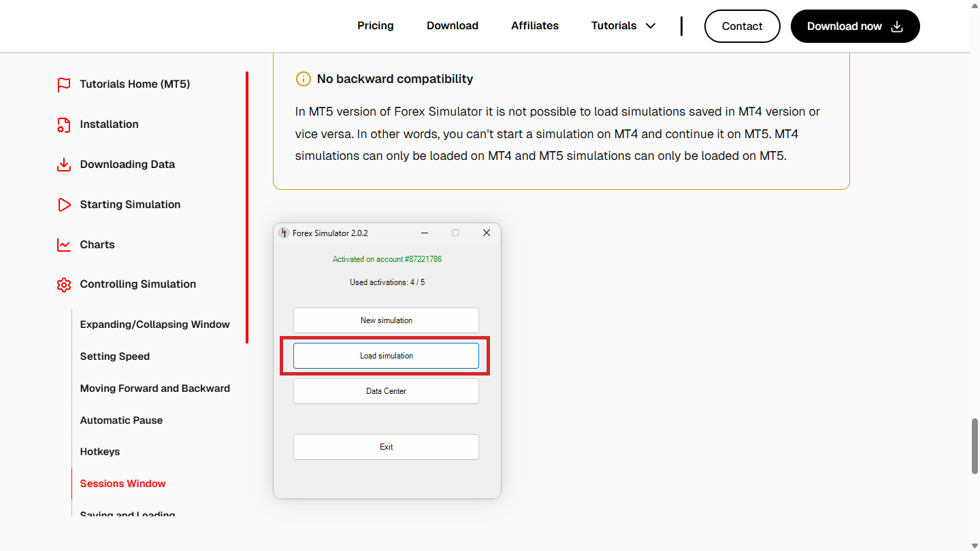Image resolution: width=980 pixels, height=551 pixels.
Task: Go to the Download nav link
Action: click(x=453, y=26)
